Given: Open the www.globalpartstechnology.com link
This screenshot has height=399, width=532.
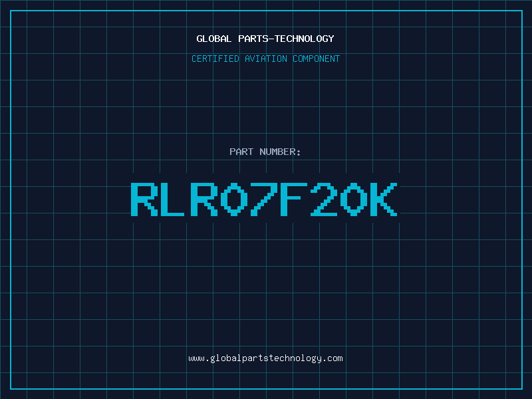Looking at the screenshot, I should 265,358.
